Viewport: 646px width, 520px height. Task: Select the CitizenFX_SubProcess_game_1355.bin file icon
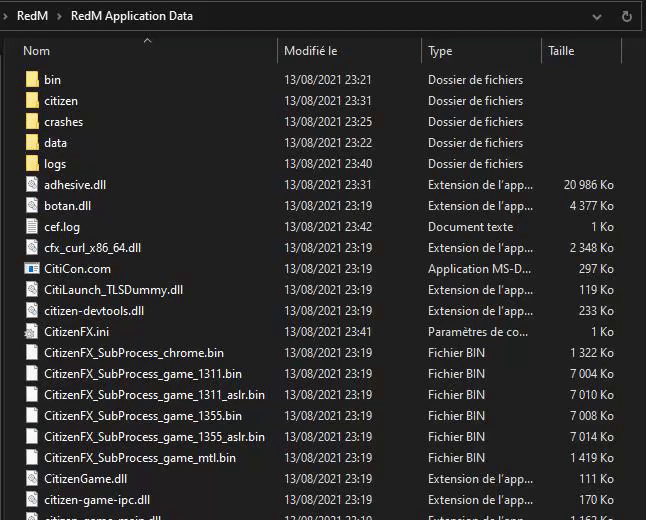32,416
